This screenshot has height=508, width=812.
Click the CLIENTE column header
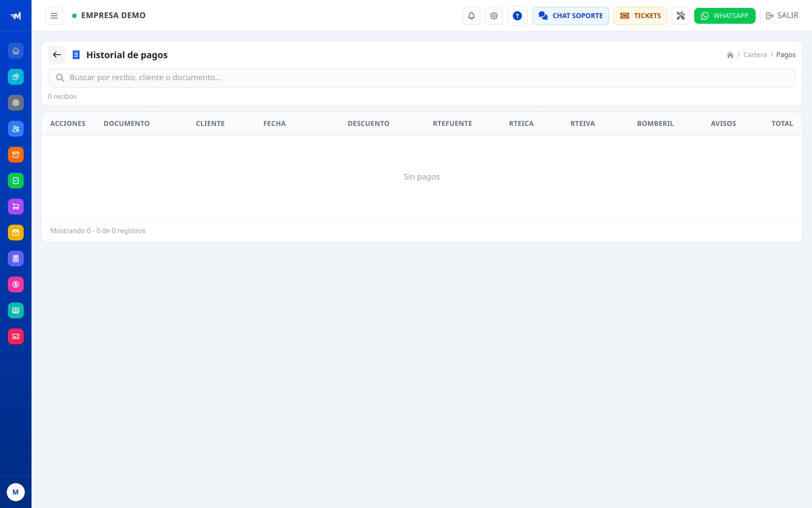(x=210, y=124)
